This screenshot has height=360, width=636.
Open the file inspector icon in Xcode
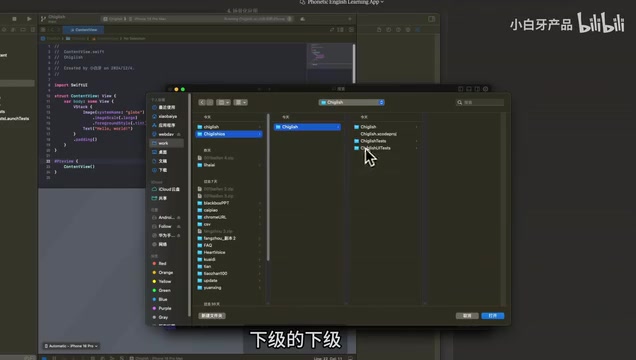(x=379, y=30)
